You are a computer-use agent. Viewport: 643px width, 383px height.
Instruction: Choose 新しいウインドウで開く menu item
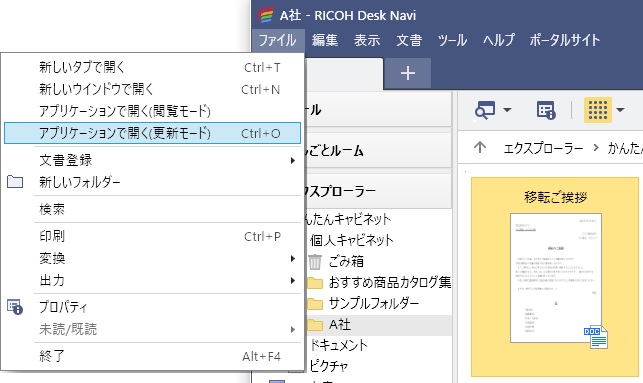point(152,89)
